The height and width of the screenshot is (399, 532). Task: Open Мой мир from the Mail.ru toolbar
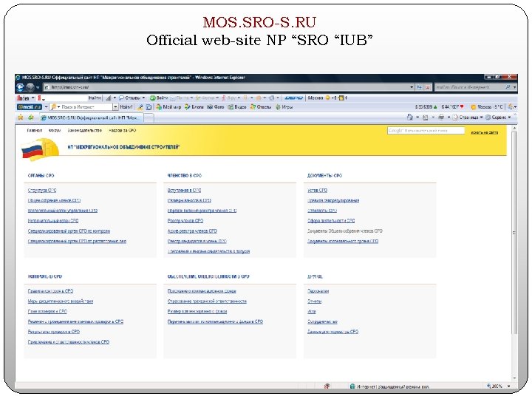click(168, 107)
